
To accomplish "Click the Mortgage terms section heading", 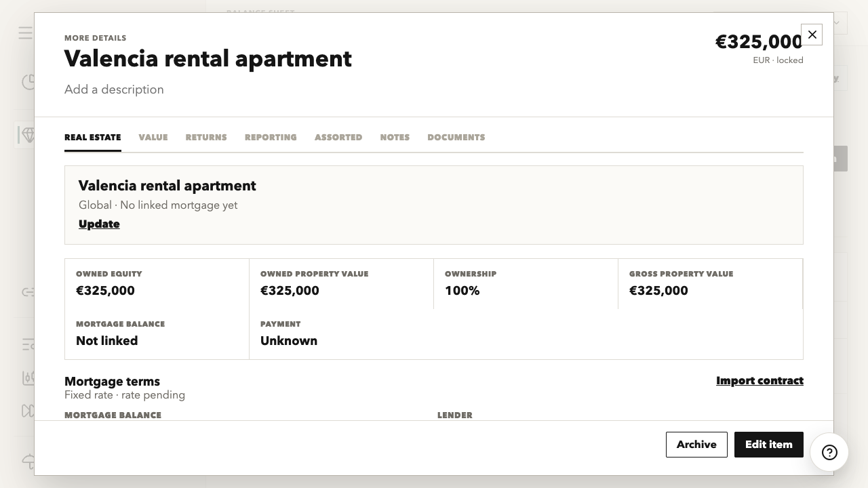I will click(113, 382).
